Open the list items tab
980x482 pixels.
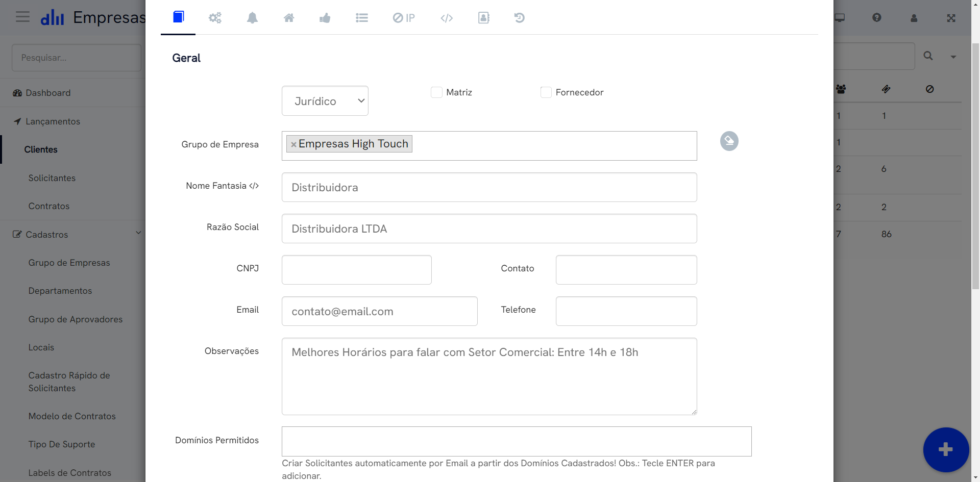(x=362, y=18)
